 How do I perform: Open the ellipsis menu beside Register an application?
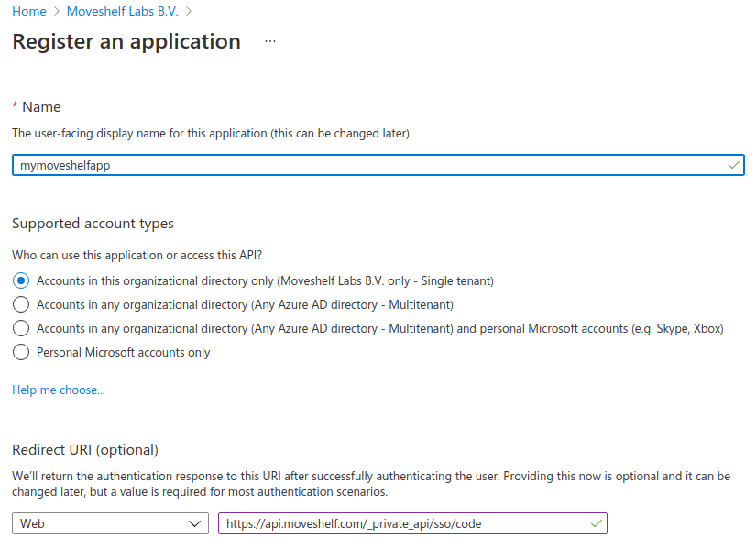tap(270, 41)
